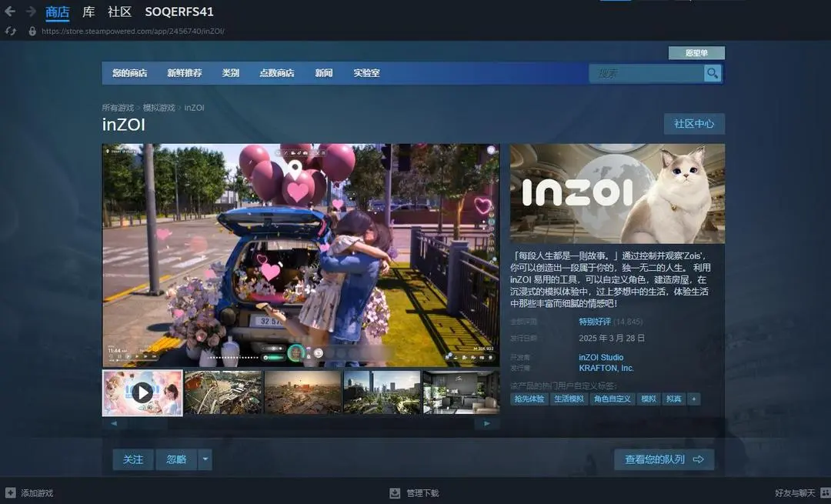Click the inZOI page title heading
This screenshot has height=504, width=831.
click(x=123, y=125)
